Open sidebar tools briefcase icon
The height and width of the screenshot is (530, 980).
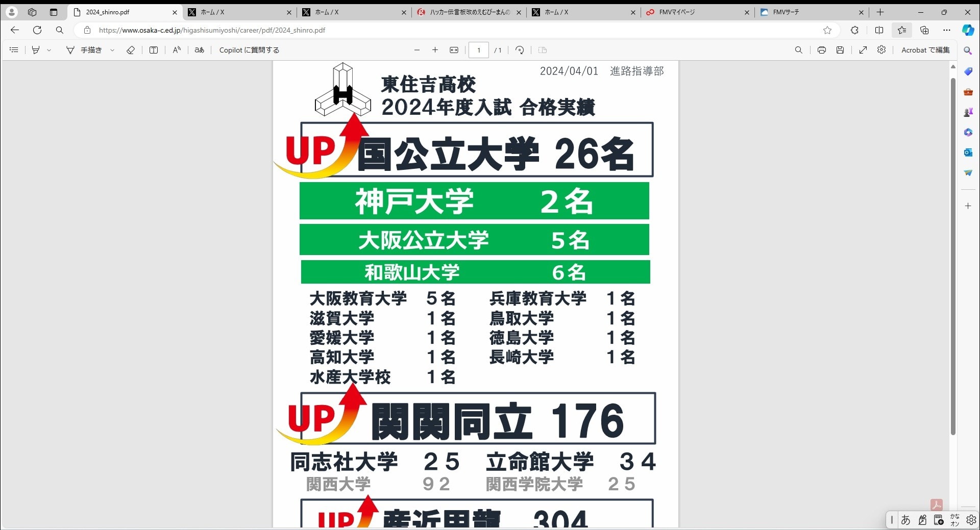point(968,92)
